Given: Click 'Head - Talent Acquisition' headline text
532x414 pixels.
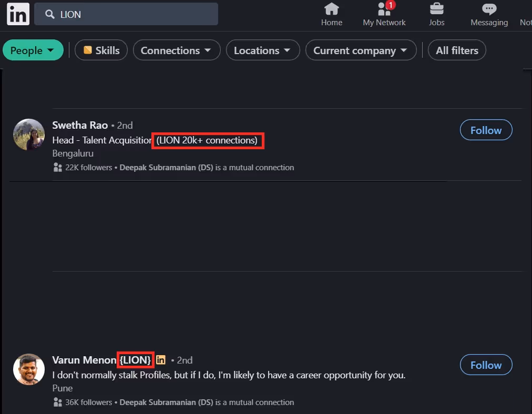Looking at the screenshot, I should [x=102, y=140].
